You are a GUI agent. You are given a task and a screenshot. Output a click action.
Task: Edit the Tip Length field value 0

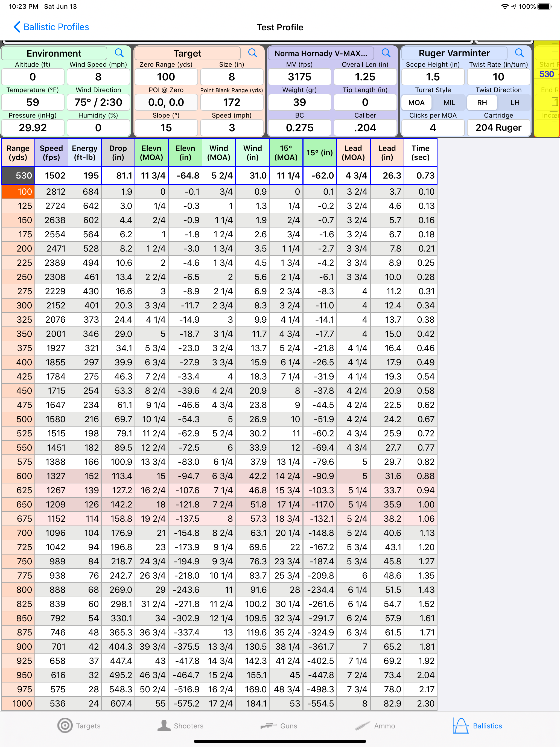click(x=365, y=102)
